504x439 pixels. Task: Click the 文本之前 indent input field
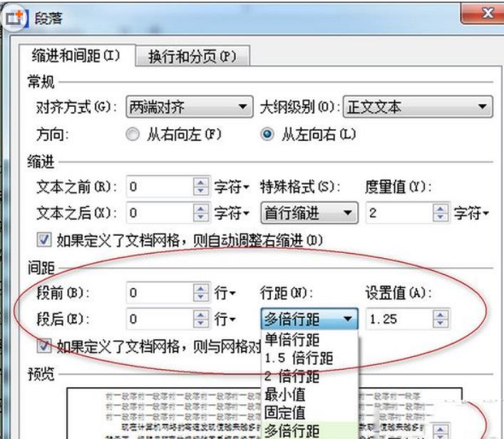click(x=160, y=186)
